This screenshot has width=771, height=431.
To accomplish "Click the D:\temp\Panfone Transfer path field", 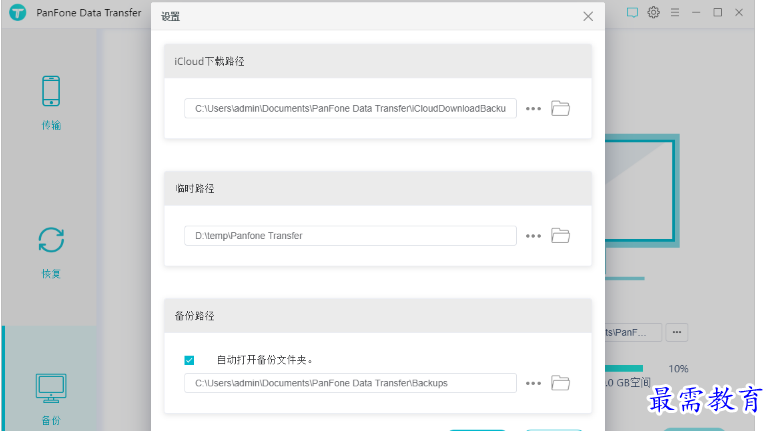I will 350,236.
